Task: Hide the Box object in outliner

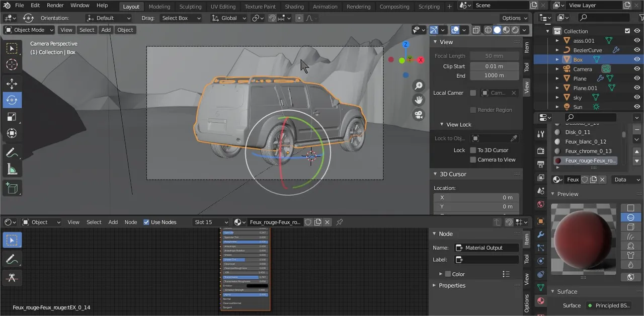Action: pyautogui.click(x=637, y=59)
